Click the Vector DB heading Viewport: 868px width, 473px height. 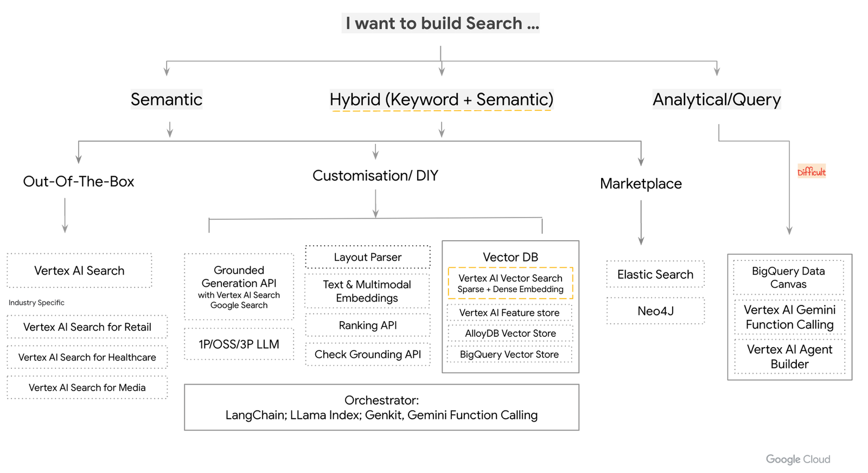coord(510,257)
